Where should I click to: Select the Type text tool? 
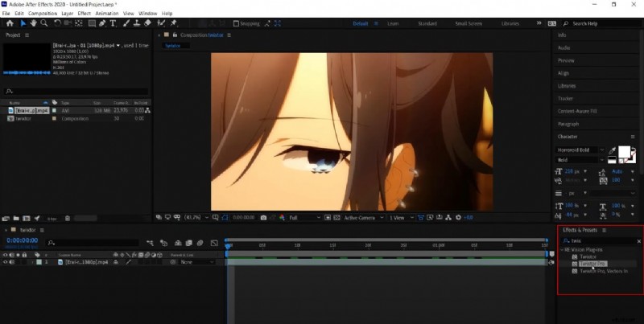(113, 23)
